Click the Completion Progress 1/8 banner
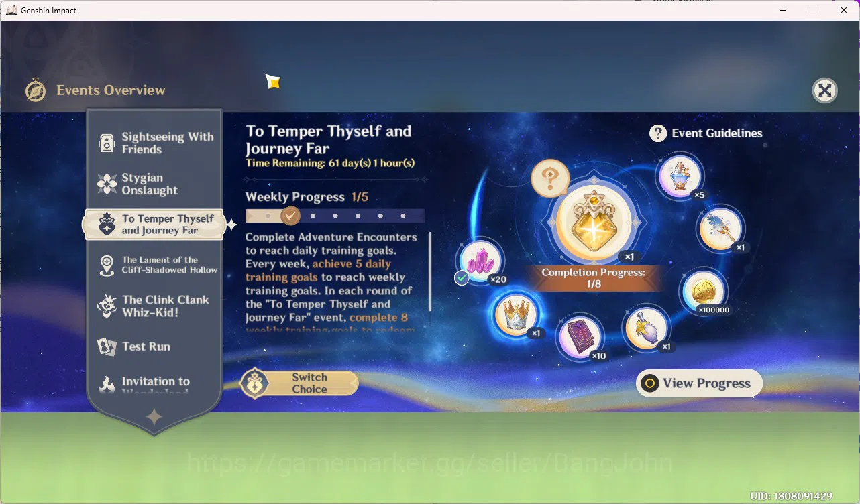This screenshot has width=860, height=504. [x=593, y=278]
